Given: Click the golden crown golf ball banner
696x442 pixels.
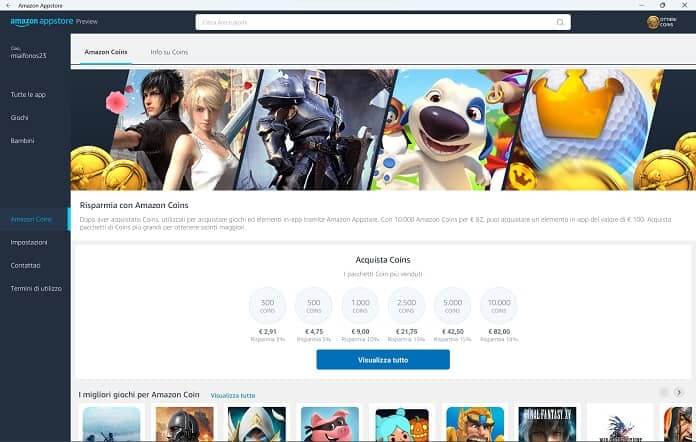Looking at the screenshot, I should pyautogui.click(x=584, y=130).
